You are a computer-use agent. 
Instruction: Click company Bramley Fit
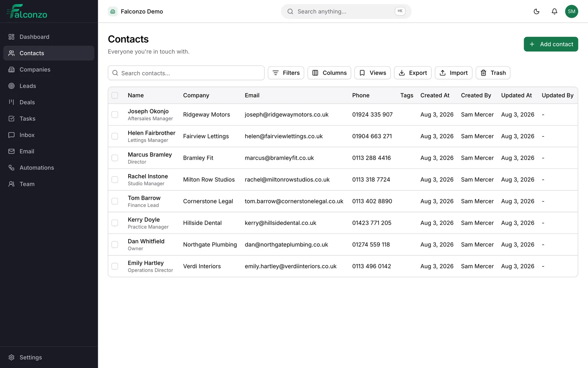click(x=198, y=158)
